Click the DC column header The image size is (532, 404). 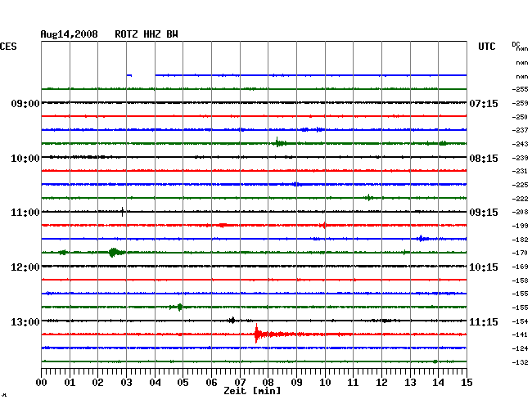click(516, 44)
